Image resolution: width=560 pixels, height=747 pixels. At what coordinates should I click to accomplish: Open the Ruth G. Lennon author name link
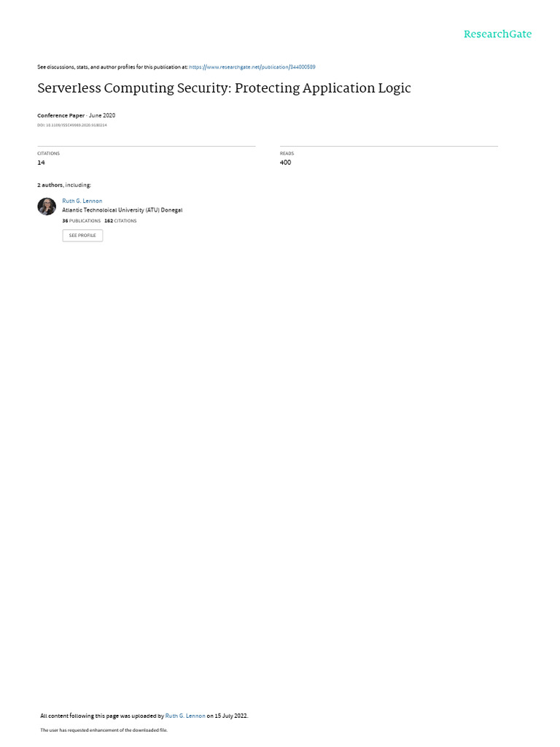(x=82, y=201)
